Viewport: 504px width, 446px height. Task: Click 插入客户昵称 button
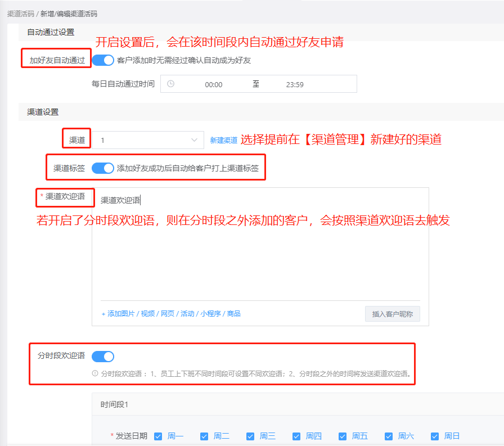point(392,314)
